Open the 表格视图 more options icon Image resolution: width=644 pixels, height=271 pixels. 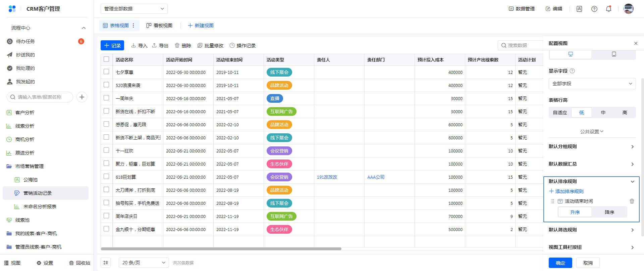(x=133, y=26)
